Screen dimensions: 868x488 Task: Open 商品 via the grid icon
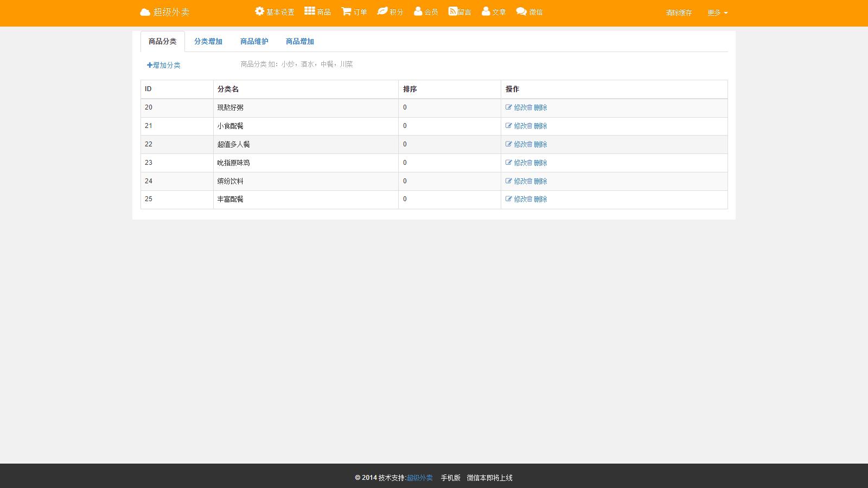tap(310, 11)
